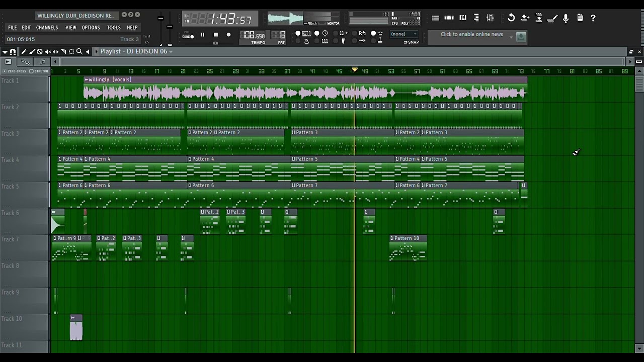The height and width of the screenshot is (362, 644).
Task: Open the HELP menu
Action: coord(132,28)
